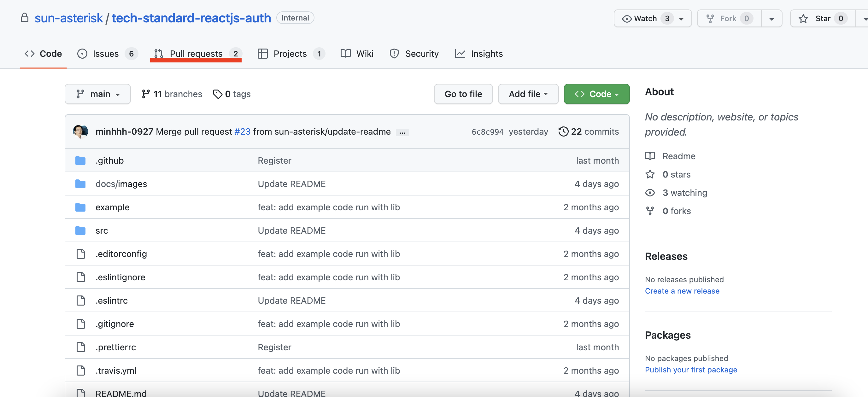
Task: Click the branches icon next to 11
Action: 146,94
